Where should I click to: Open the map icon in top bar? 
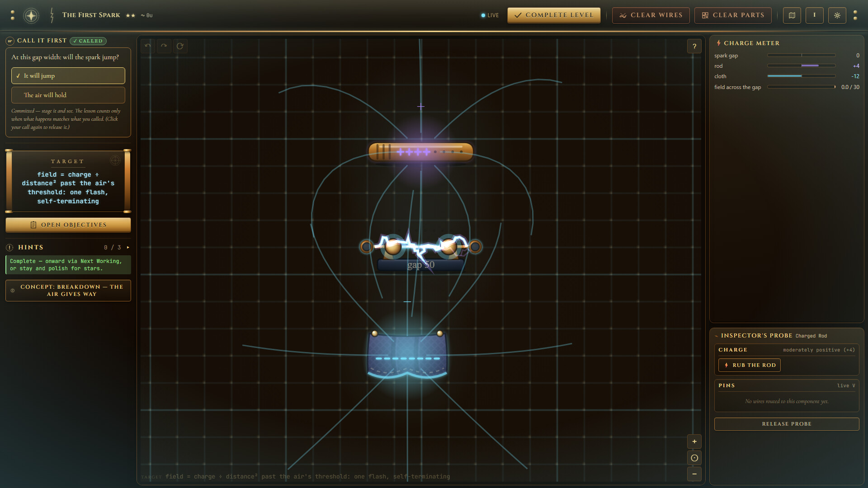(792, 15)
